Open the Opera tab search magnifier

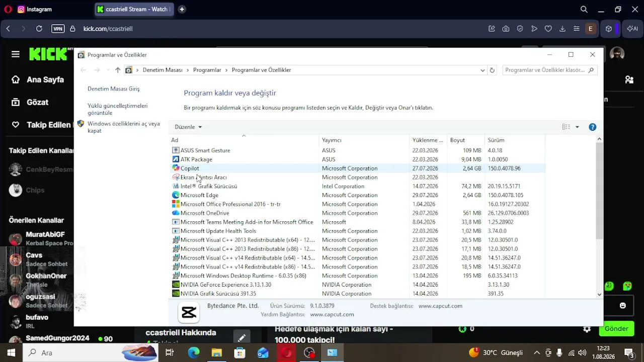(x=584, y=9)
